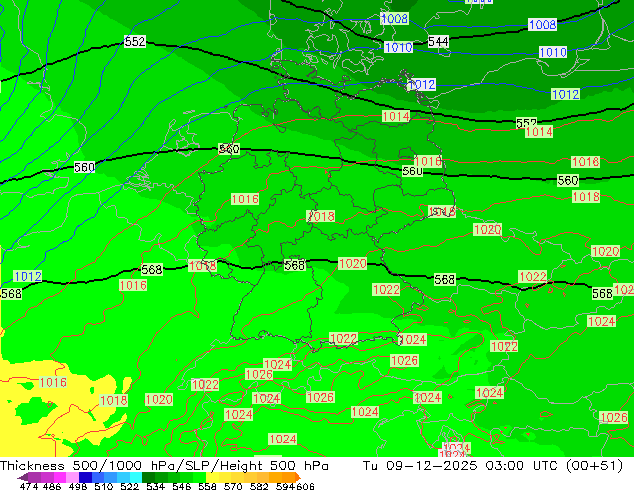Viewport: 634px width, 490px height.
Task: Click the rightmost black '560' contour label
Action: click(x=568, y=180)
